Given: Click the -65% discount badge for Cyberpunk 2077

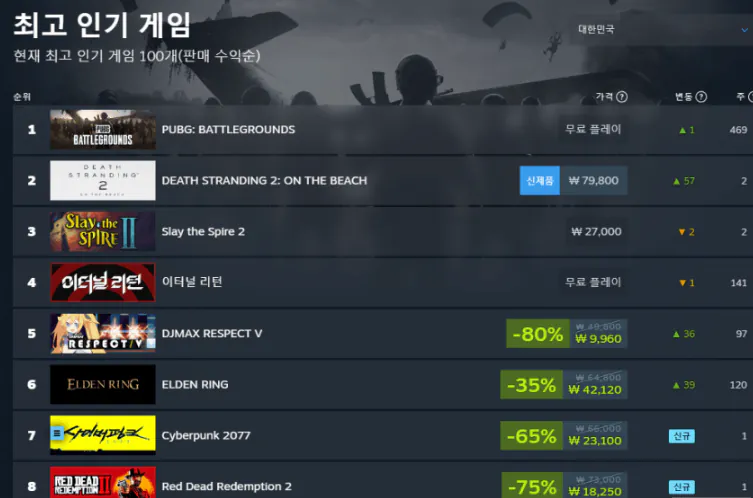Looking at the screenshot, I should point(532,436).
